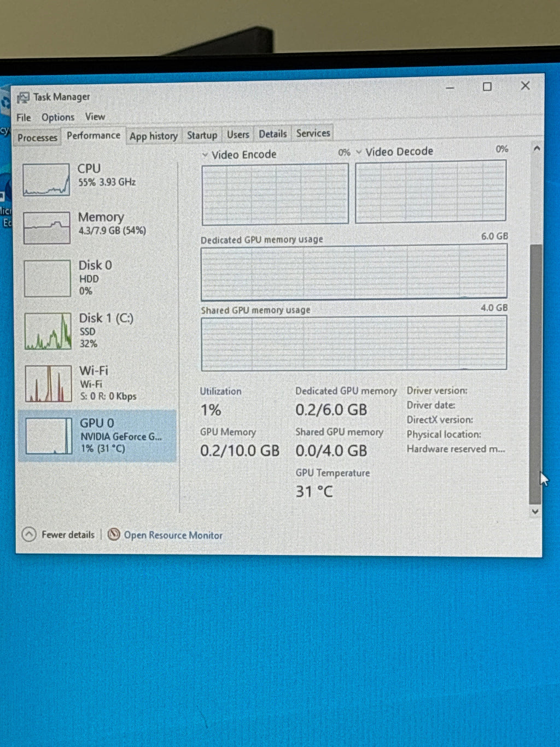Click the Dedicated GPU memory usage graph
This screenshot has width=560, height=747.
(354, 272)
